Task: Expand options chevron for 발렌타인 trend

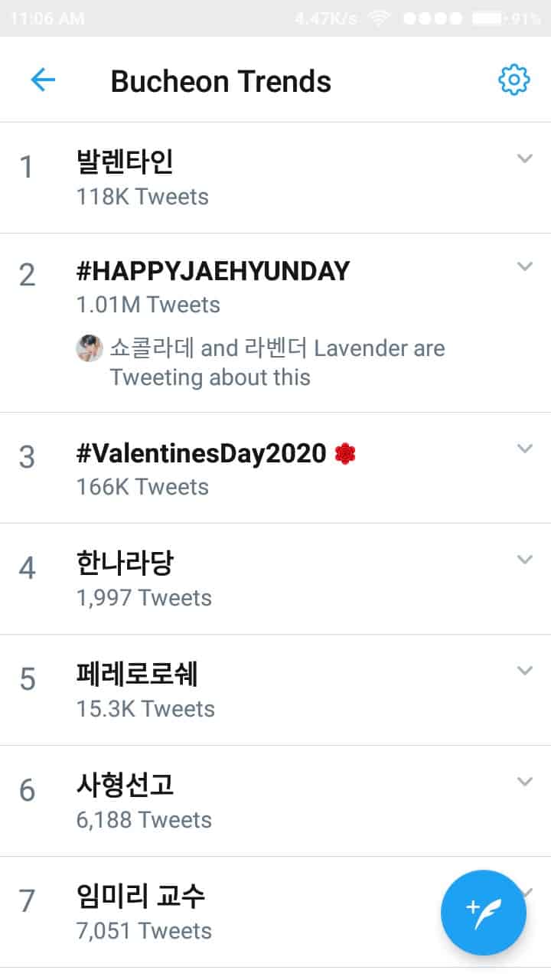Action: pyautogui.click(x=524, y=158)
